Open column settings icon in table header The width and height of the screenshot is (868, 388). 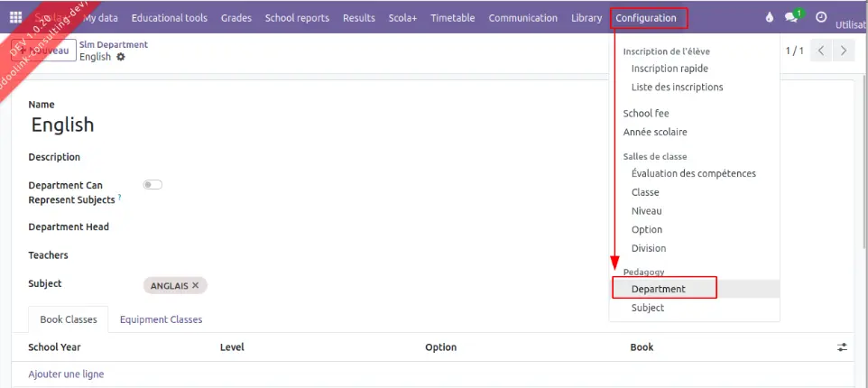[842, 347]
